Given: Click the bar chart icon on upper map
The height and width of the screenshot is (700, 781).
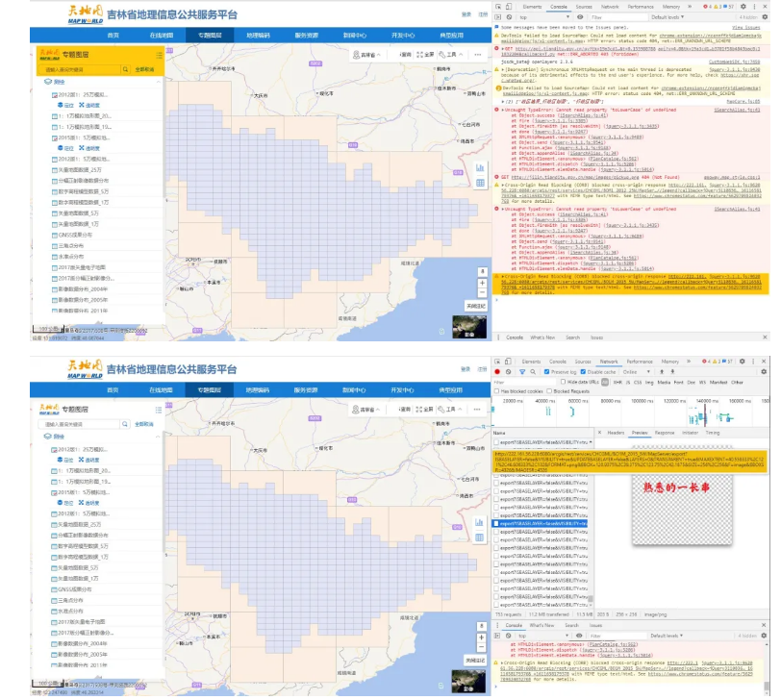Looking at the screenshot, I should (480, 168).
